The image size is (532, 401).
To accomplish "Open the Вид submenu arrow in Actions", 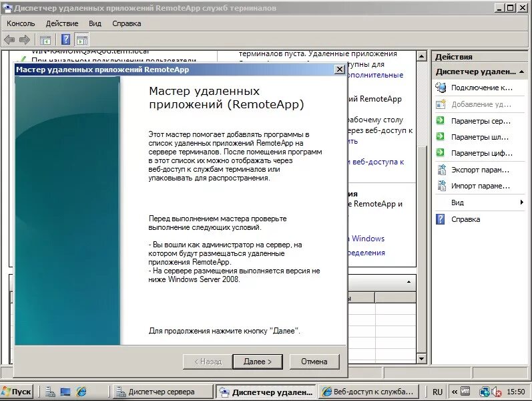I will [522, 203].
